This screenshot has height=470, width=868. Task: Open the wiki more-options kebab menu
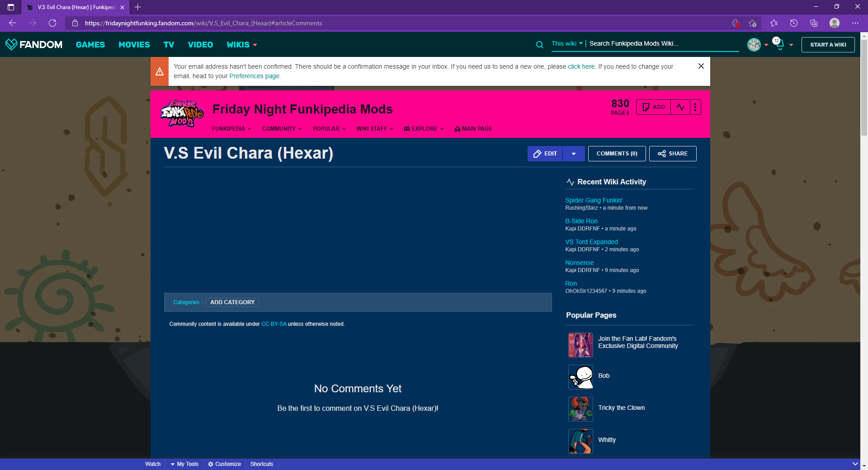(x=695, y=107)
